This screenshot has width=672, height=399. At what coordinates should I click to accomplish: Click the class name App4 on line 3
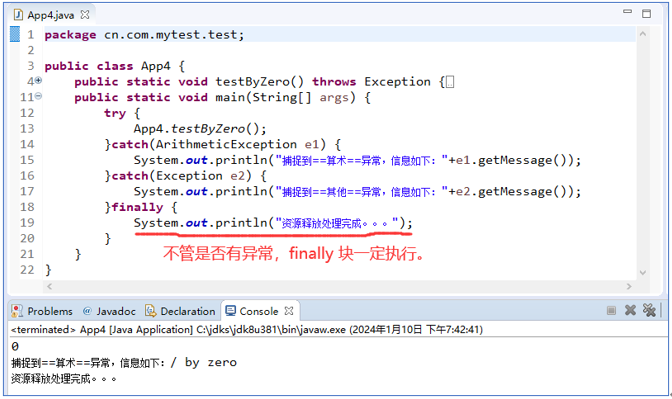[156, 66]
